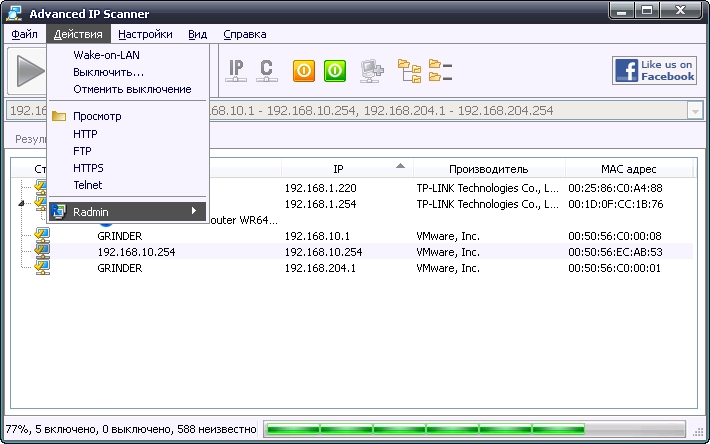
Task: Open the Справка menu
Action: pos(245,34)
